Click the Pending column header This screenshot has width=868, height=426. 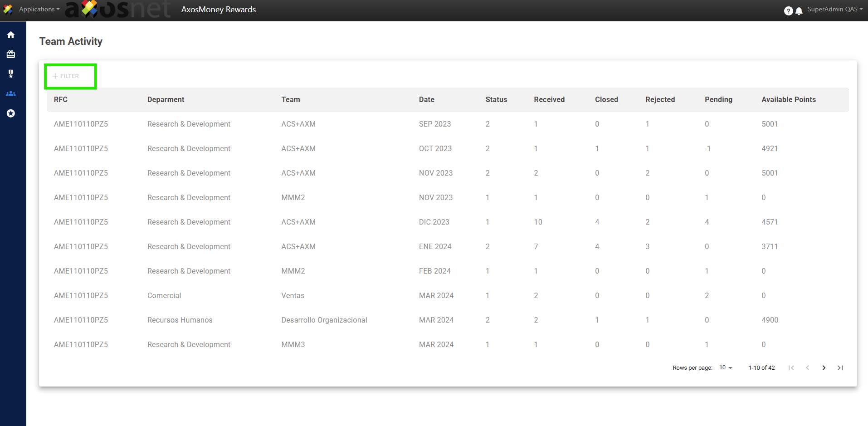(718, 100)
